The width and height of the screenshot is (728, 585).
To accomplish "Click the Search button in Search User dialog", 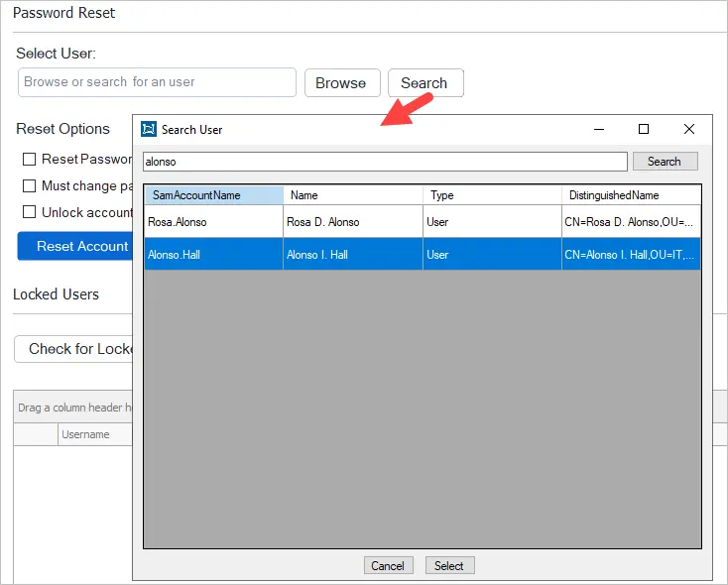I will point(665,162).
